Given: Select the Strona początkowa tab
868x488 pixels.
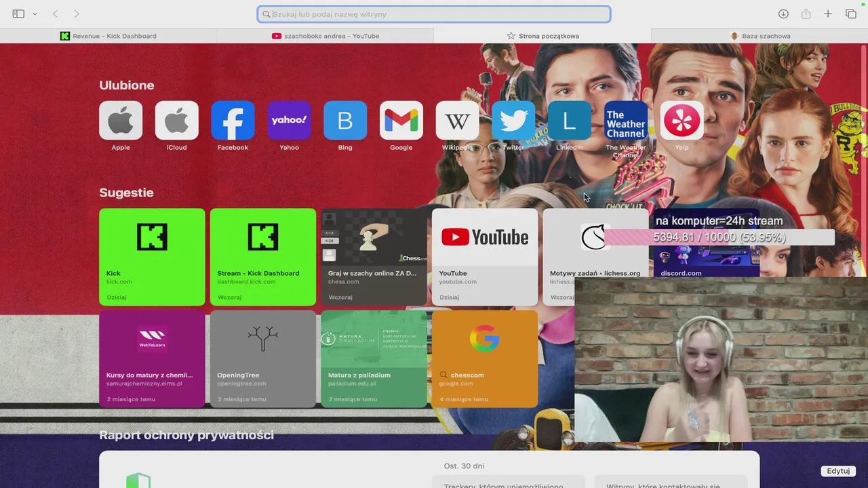Looking at the screenshot, I should click(x=542, y=36).
